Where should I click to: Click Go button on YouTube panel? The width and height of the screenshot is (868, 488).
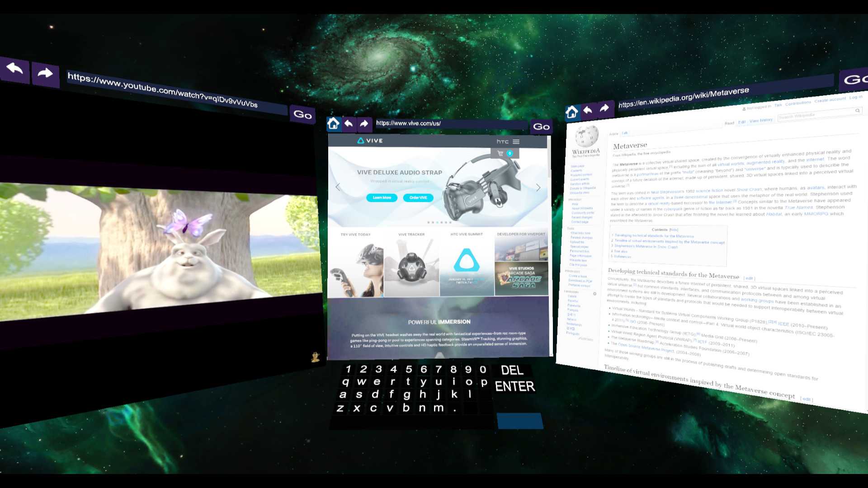coord(302,115)
